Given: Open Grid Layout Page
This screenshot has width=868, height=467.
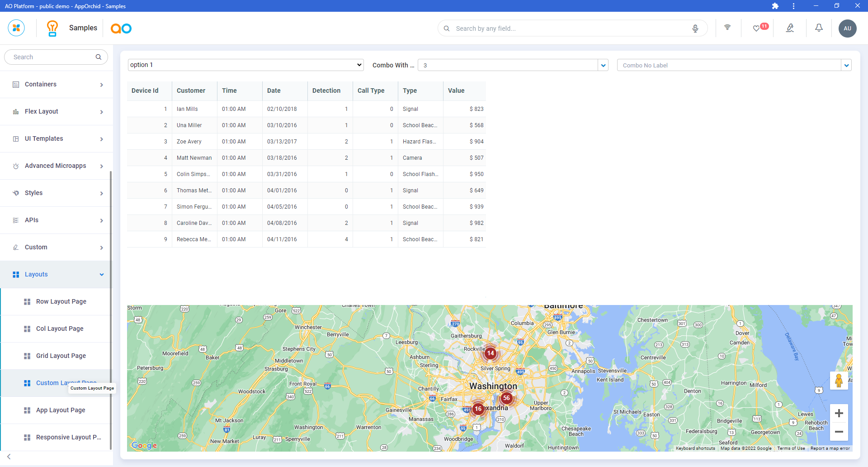Looking at the screenshot, I should 61,356.
